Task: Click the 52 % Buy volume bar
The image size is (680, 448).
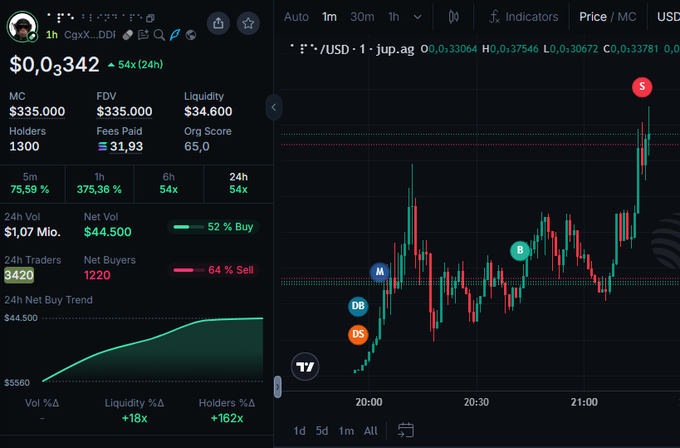Action: coord(213,227)
